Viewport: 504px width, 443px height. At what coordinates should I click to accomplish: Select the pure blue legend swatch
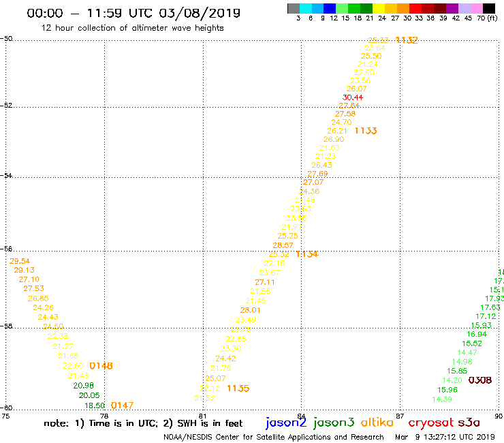(330, 8)
